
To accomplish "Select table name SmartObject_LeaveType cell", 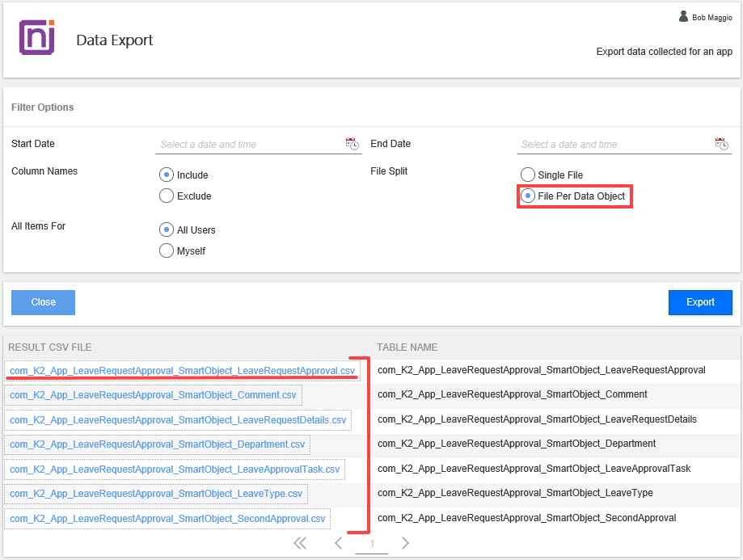I will pyautogui.click(x=515, y=493).
